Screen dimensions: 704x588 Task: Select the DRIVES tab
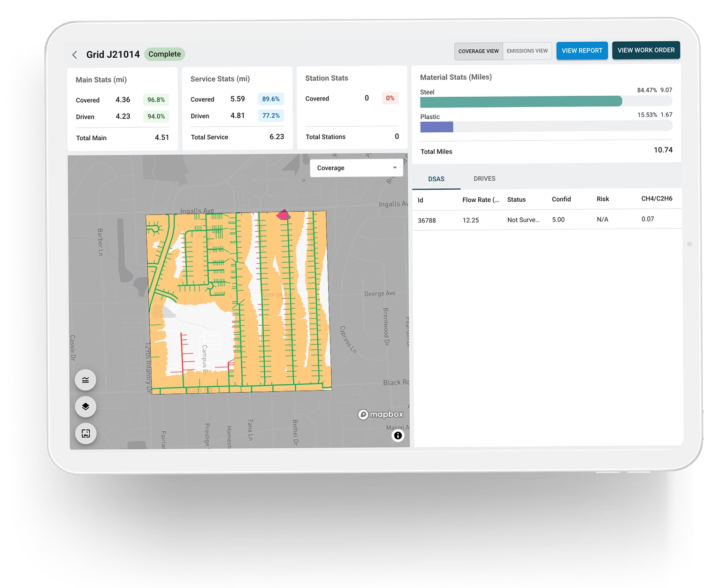click(484, 178)
